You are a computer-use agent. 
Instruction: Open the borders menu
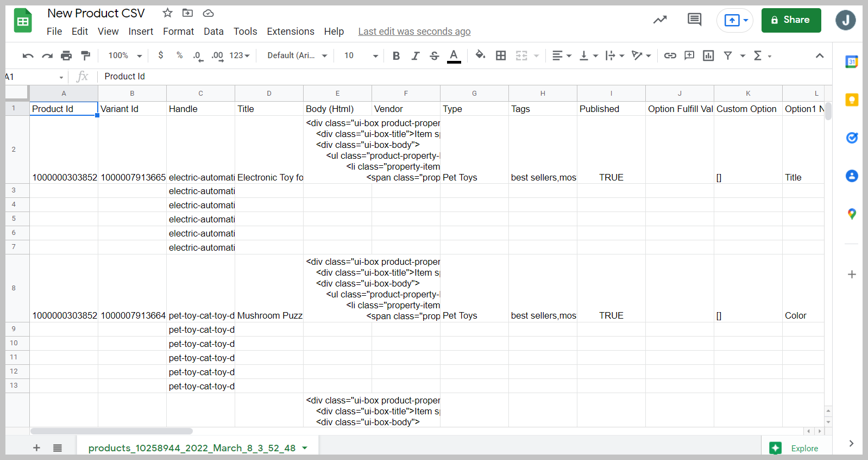point(501,55)
